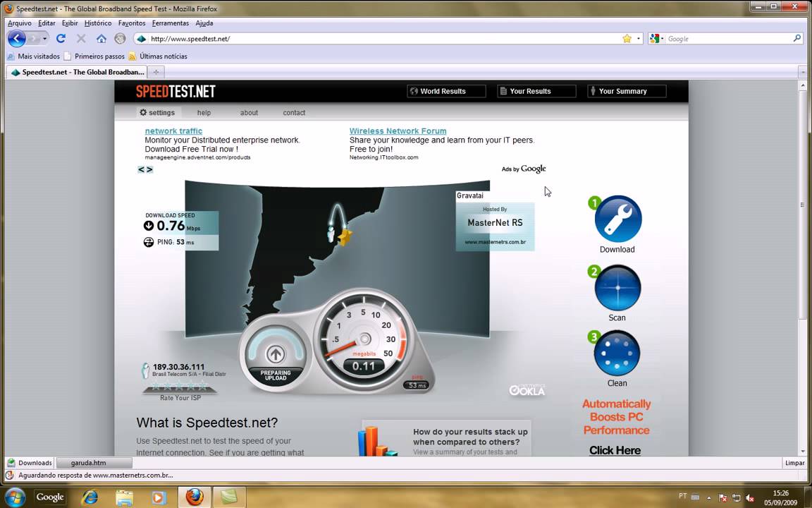
Task: Stop loading with the X icon
Action: point(81,38)
